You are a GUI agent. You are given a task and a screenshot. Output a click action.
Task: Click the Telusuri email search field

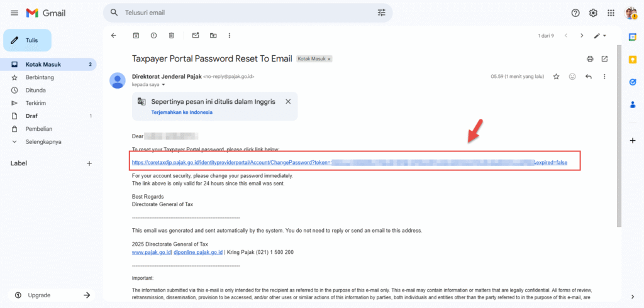coord(245,13)
